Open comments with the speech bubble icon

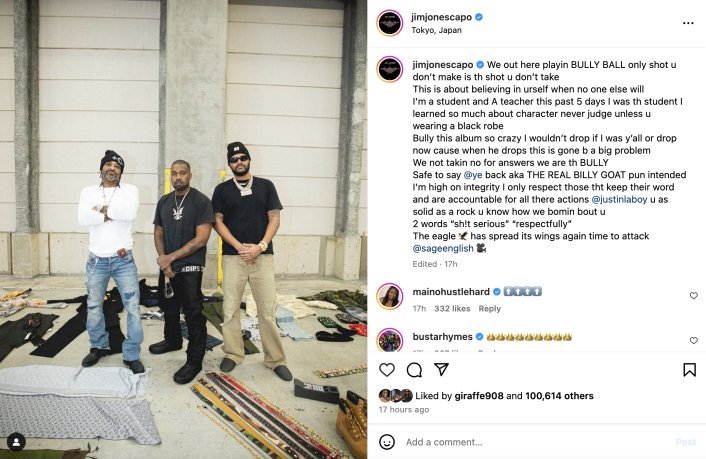pos(414,370)
